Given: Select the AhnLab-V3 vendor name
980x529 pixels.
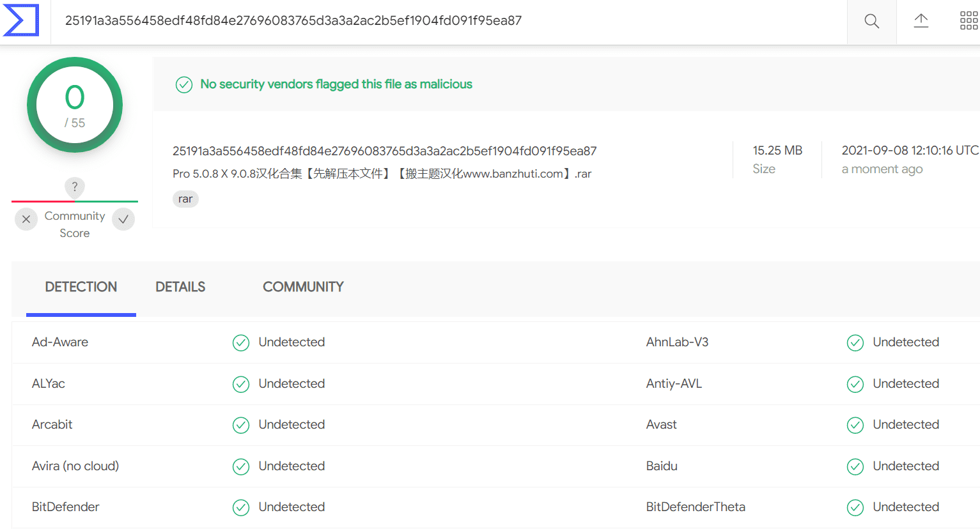Looking at the screenshot, I should point(677,342).
